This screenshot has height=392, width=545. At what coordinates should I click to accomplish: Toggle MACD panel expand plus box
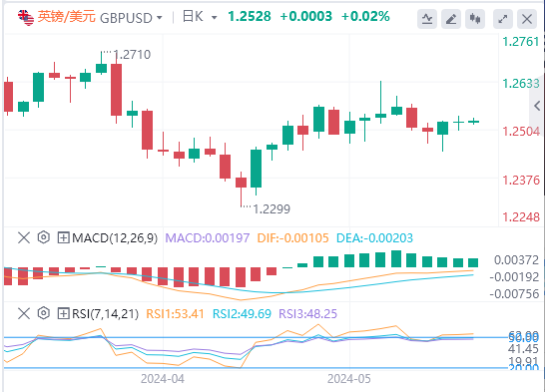[x=63, y=237]
